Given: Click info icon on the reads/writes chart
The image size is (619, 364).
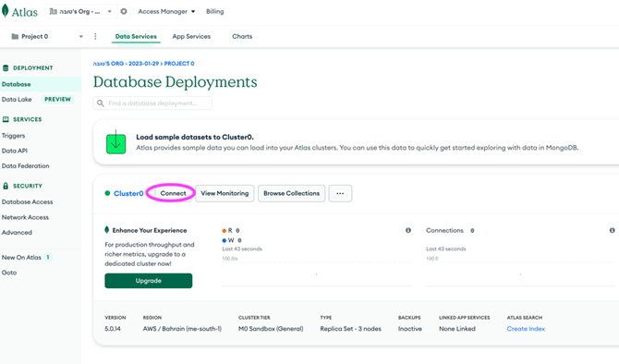Looking at the screenshot, I should click(x=408, y=230).
